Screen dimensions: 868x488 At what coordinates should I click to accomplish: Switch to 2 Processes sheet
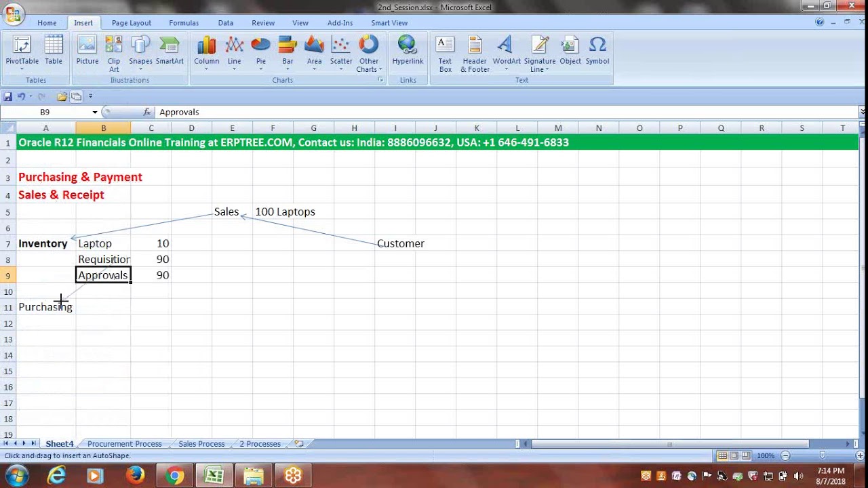pyautogui.click(x=260, y=444)
